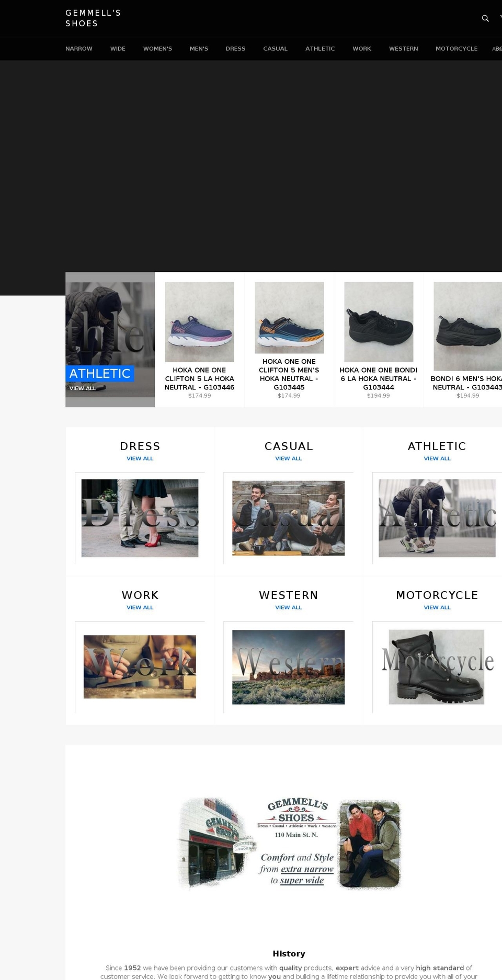Open Bondi 6 LA G103444 shoe image
502x980 pixels.
pos(379,322)
